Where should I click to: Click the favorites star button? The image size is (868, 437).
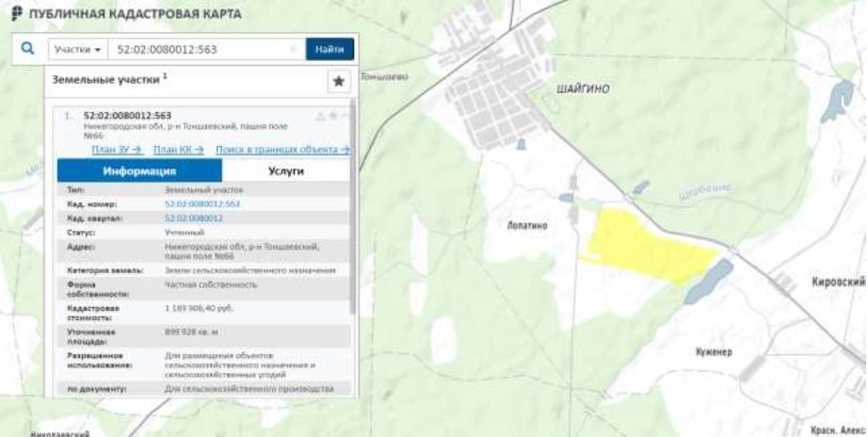[338, 82]
